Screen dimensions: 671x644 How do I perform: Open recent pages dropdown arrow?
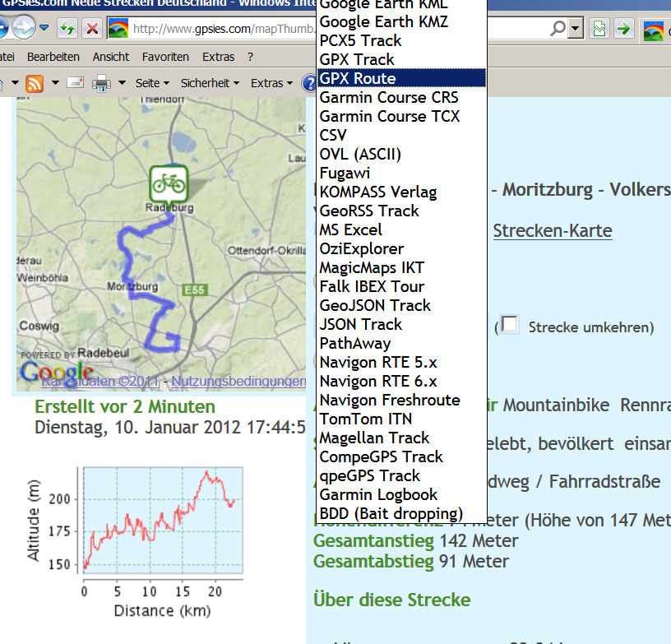coord(44,27)
